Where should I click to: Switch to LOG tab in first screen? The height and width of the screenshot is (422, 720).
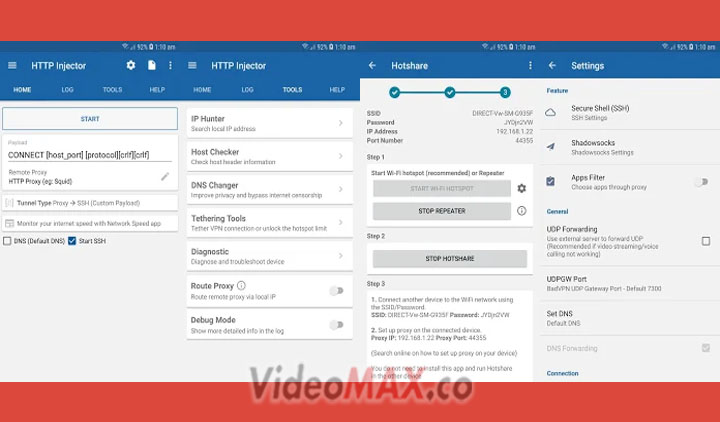[x=68, y=90]
